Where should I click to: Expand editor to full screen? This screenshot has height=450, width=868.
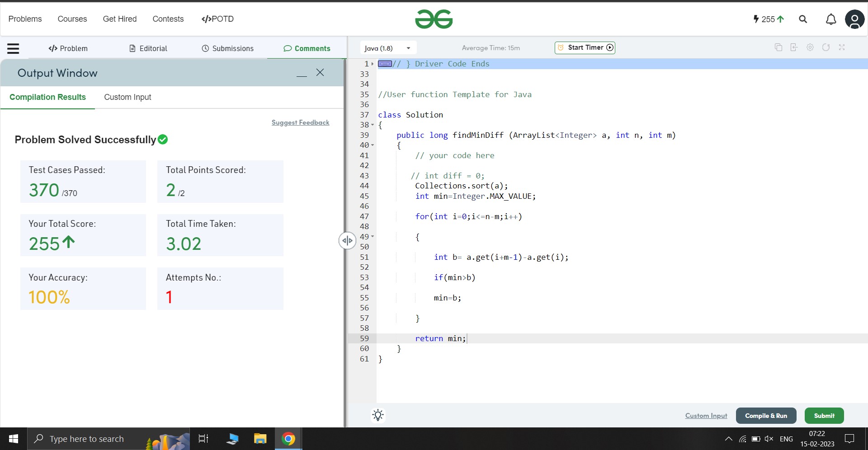click(842, 47)
